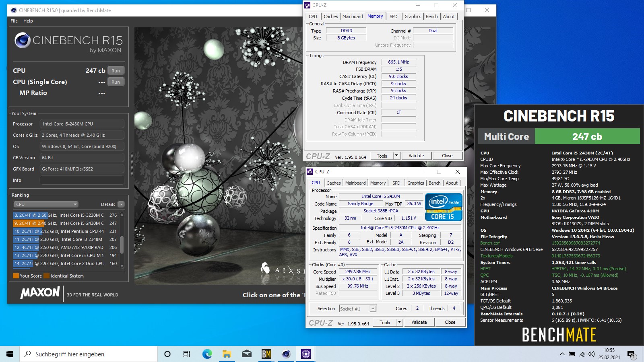
Task: Open Caches tab in lower CPU-Z window
Action: pos(334,183)
